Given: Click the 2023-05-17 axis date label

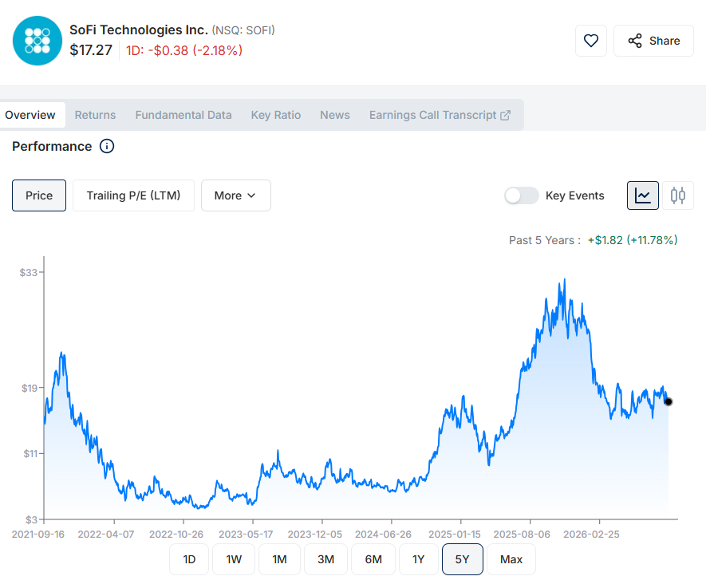Looking at the screenshot, I should (246, 534).
